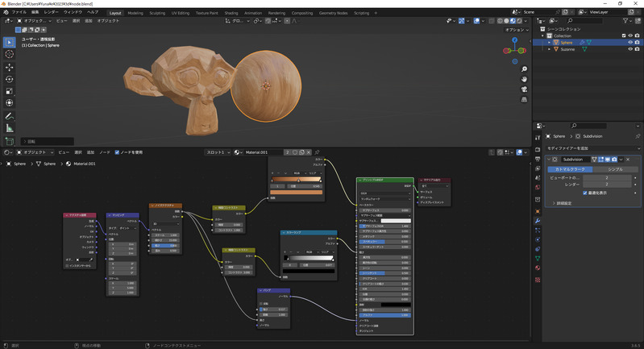Open the レンダー menu
Viewport: 644px width, 349px height.
click(51, 13)
